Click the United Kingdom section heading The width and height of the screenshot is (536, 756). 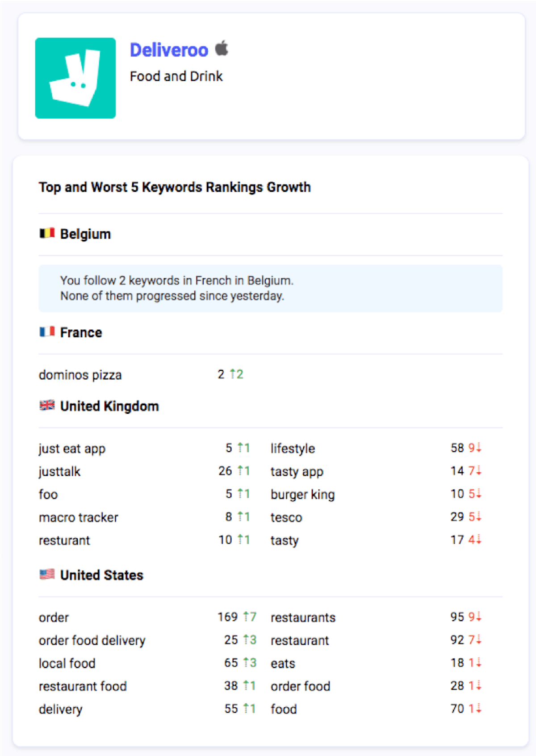(x=109, y=406)
